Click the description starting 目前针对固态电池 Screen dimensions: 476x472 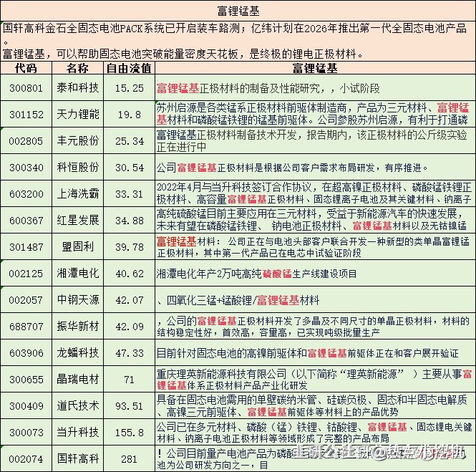point(315,352)
